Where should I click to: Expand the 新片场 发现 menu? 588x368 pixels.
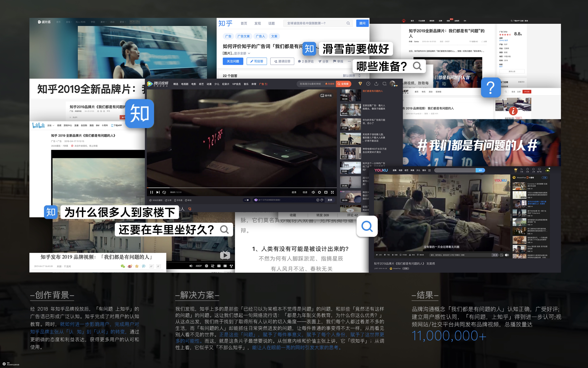tap(69, 22)
